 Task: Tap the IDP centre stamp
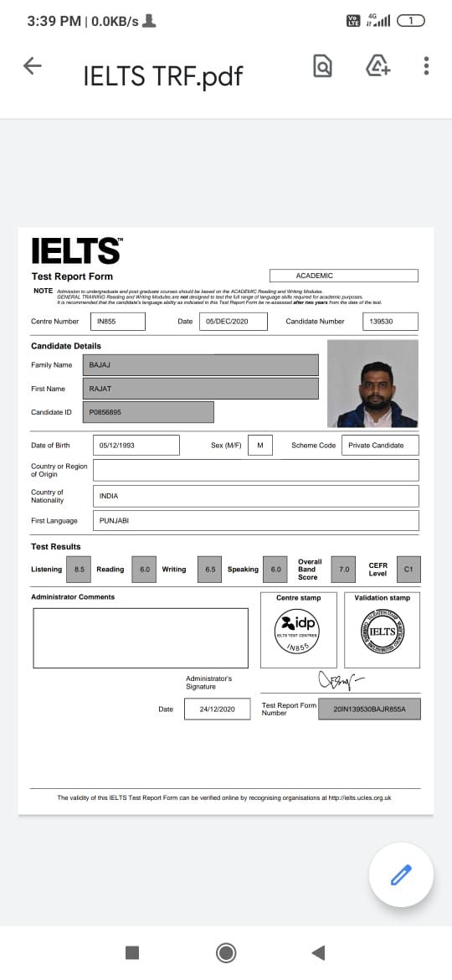pyautogui.click(x=298, y=631)
